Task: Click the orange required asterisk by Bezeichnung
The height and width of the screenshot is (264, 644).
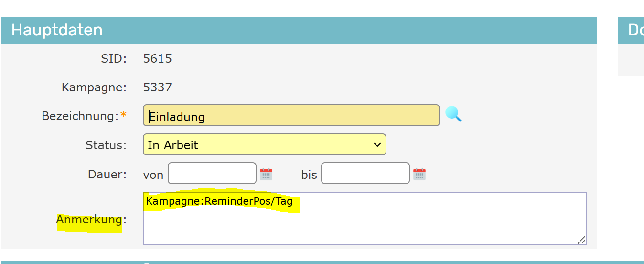Action: [x=124, y=116]
